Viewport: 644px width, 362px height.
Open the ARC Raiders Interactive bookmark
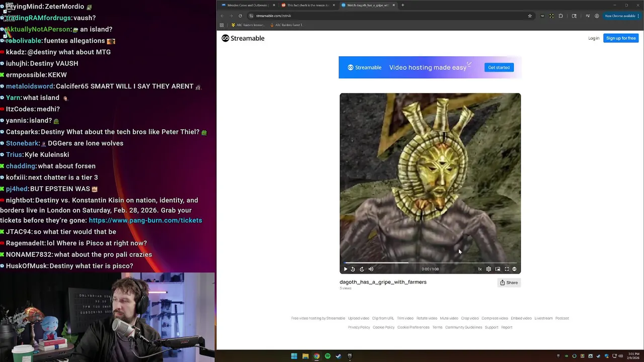click(x=248, y=25)
